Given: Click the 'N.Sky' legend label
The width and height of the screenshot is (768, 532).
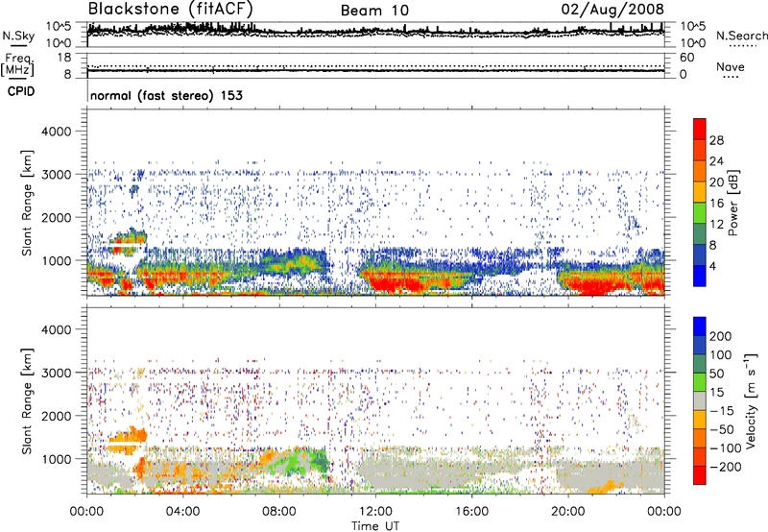Looking at the screenshot, I should 18,36.
